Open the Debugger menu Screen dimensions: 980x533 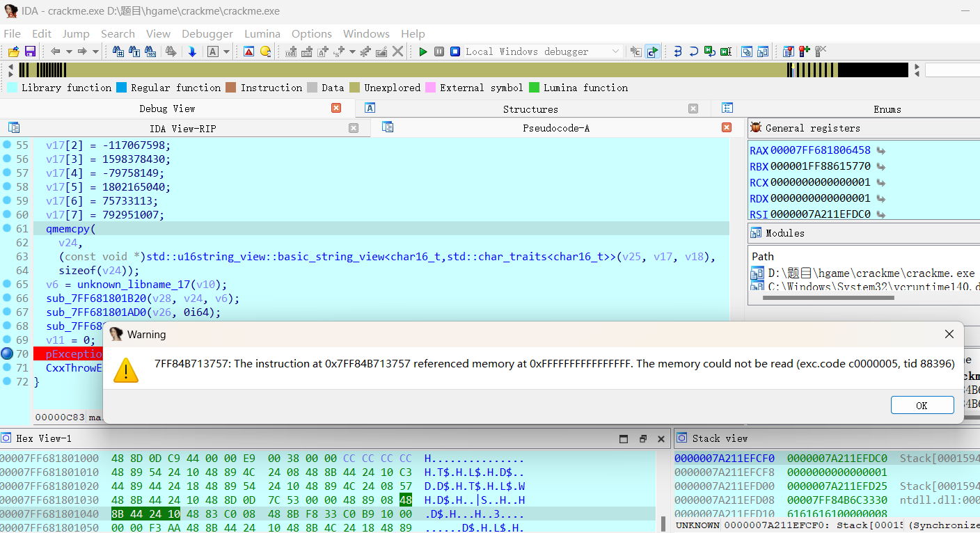[207, 33]
